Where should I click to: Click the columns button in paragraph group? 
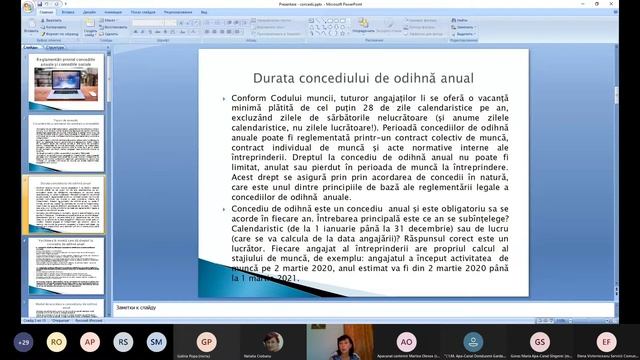pos(237,32)
